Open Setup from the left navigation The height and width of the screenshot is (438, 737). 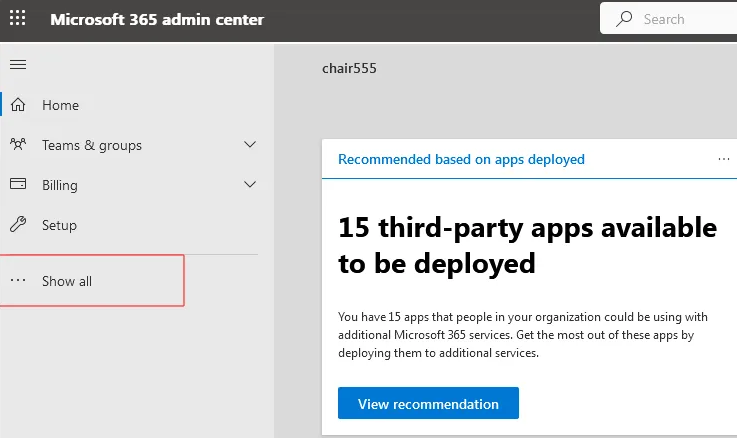point(59,225)
